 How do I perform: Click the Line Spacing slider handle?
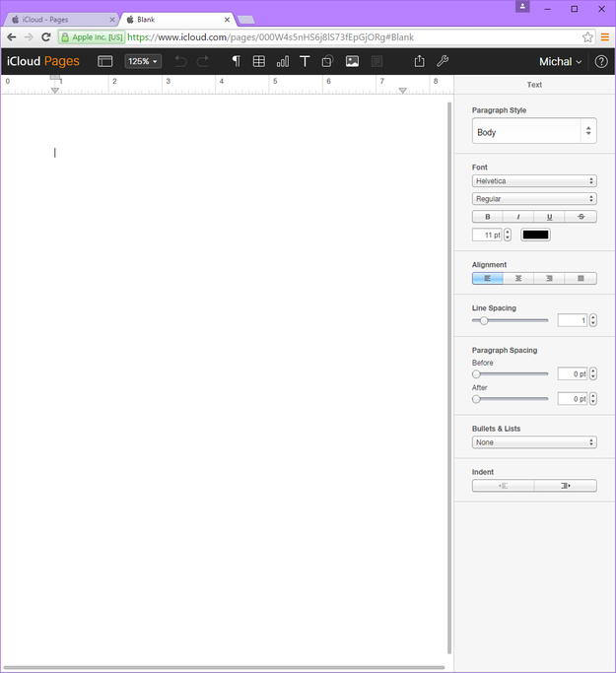coord(484,320)
